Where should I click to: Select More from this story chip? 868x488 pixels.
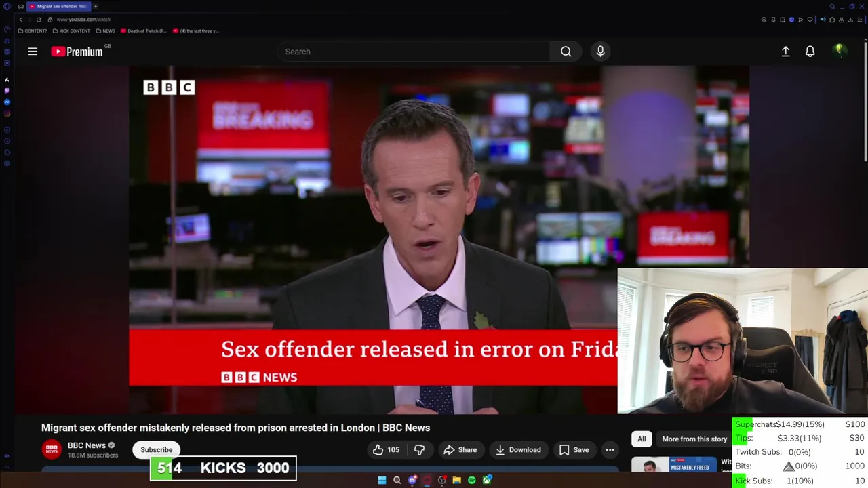click(694, 439)
